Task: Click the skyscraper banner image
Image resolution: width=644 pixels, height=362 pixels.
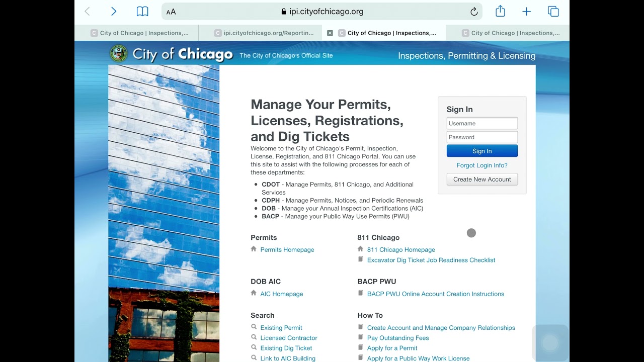Action: click(164, 213)
